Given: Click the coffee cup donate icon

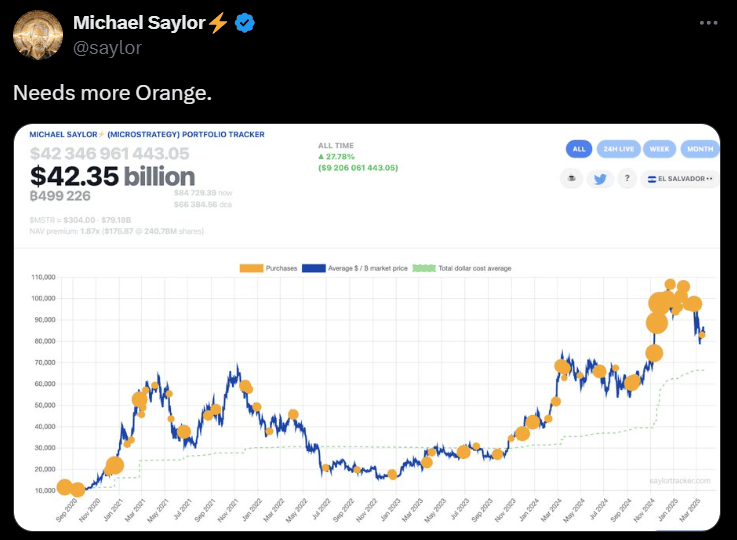Looking at the screenshot, I should (x=573, y=178).
